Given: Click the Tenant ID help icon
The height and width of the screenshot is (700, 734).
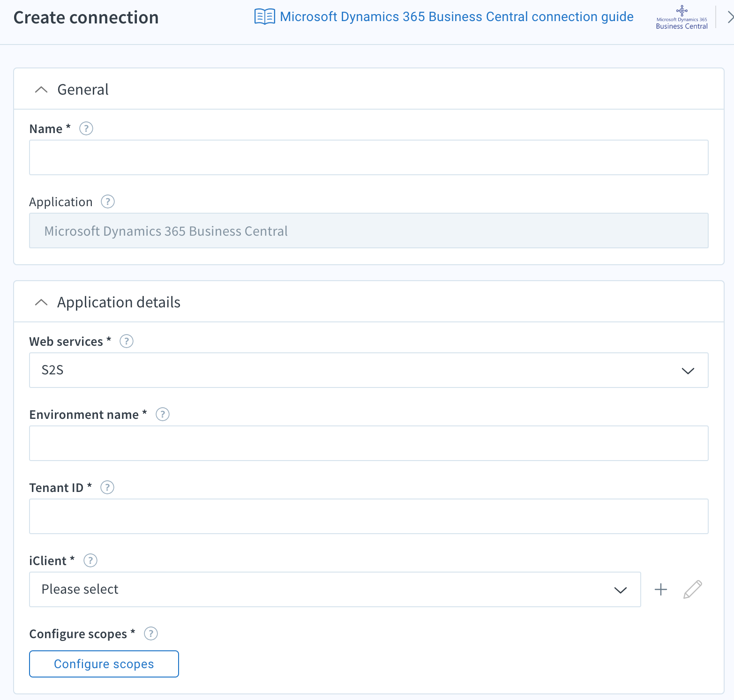Looking at the screenshot, I should 107,487.
